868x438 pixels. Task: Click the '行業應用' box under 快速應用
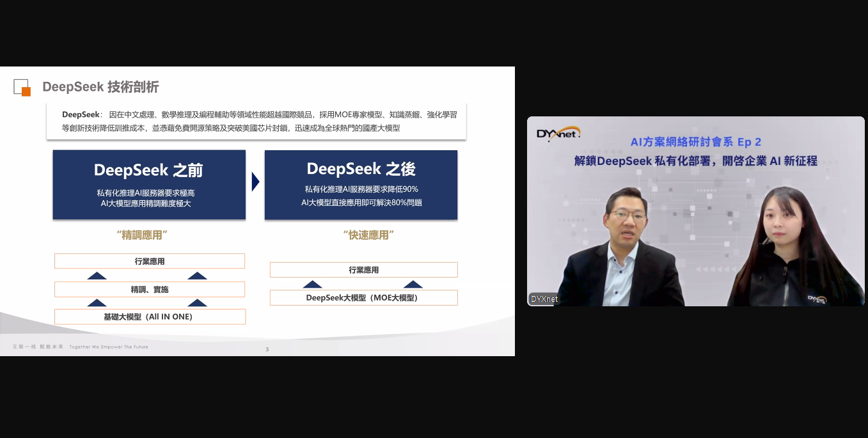[x=364, y=270]
